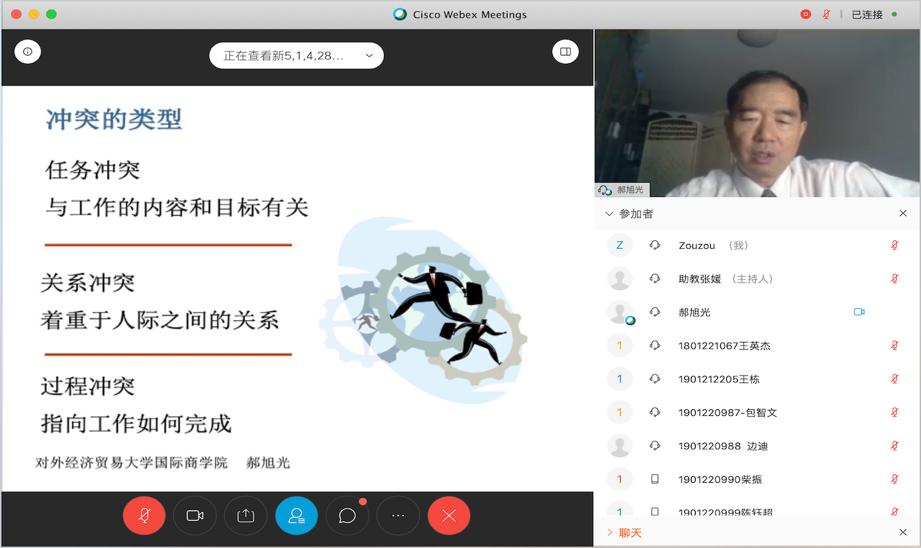The width and height of the screenshot is (921, 548).
Task: Close the 聊天 panel
Action: click(x=903, y=533)
